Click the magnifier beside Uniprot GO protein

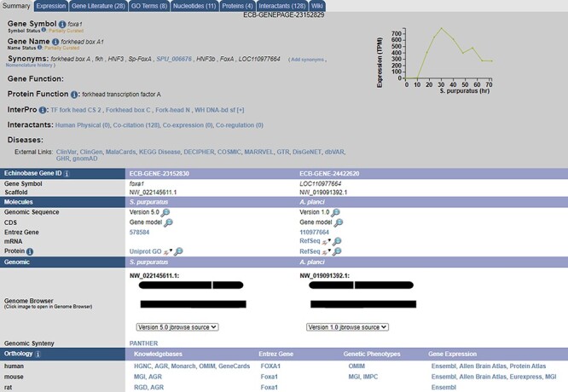point(179,251)
